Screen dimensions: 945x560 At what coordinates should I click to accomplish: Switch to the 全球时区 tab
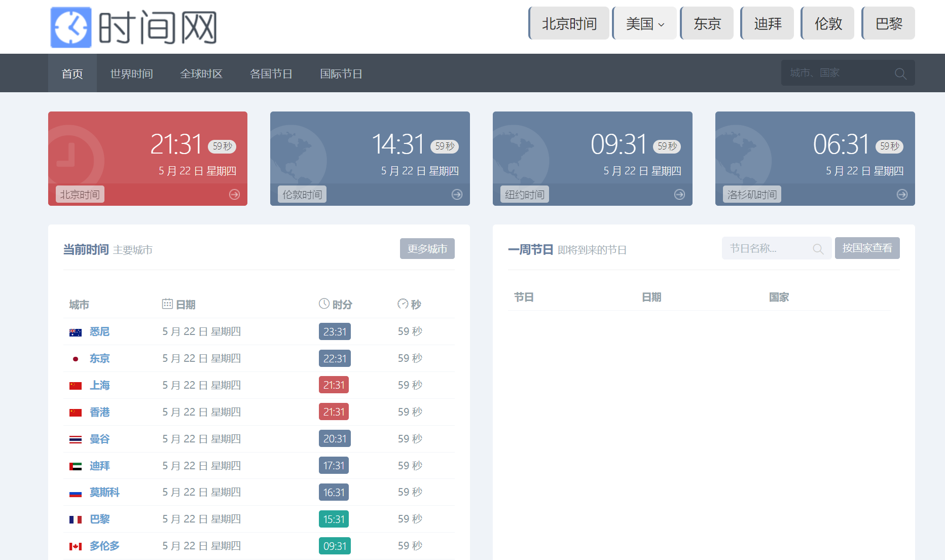[201, 74]
